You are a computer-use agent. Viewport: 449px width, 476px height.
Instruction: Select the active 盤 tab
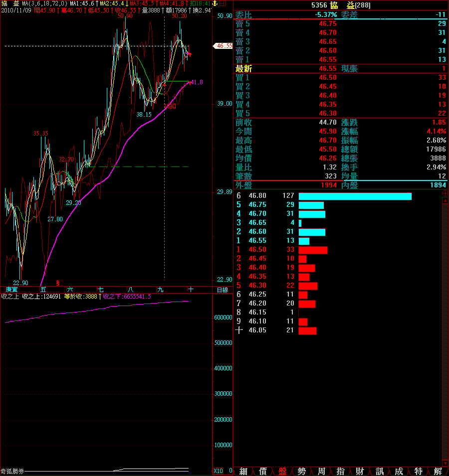pyautogui.click(x=282, y=471)
